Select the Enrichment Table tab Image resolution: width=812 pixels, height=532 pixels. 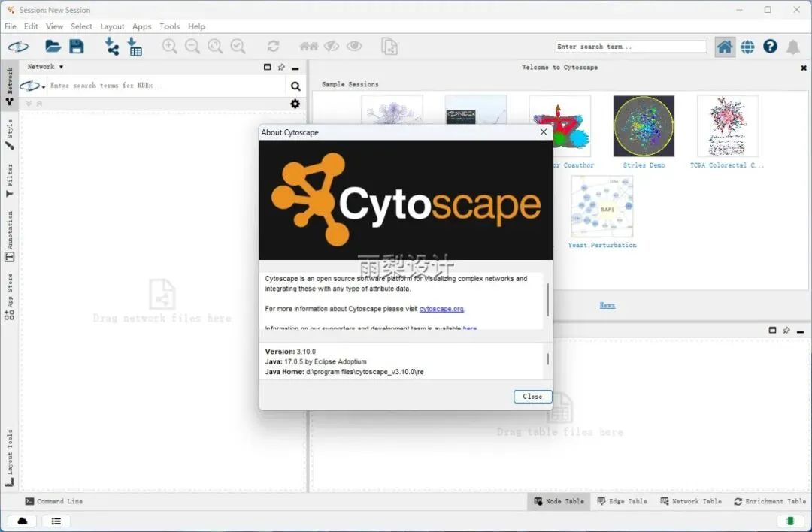pos(770,501)
